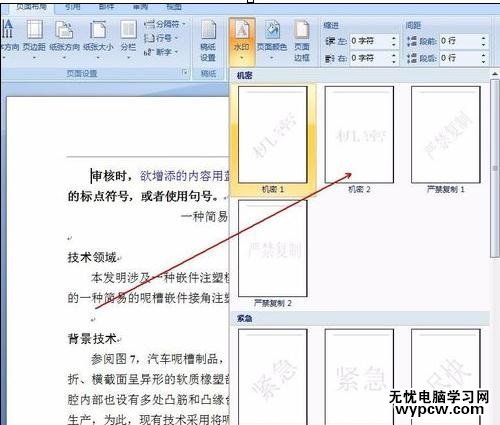
Task: Select the 严禁复制 2 watermark thumbnail
Action: tap(273, 248)
